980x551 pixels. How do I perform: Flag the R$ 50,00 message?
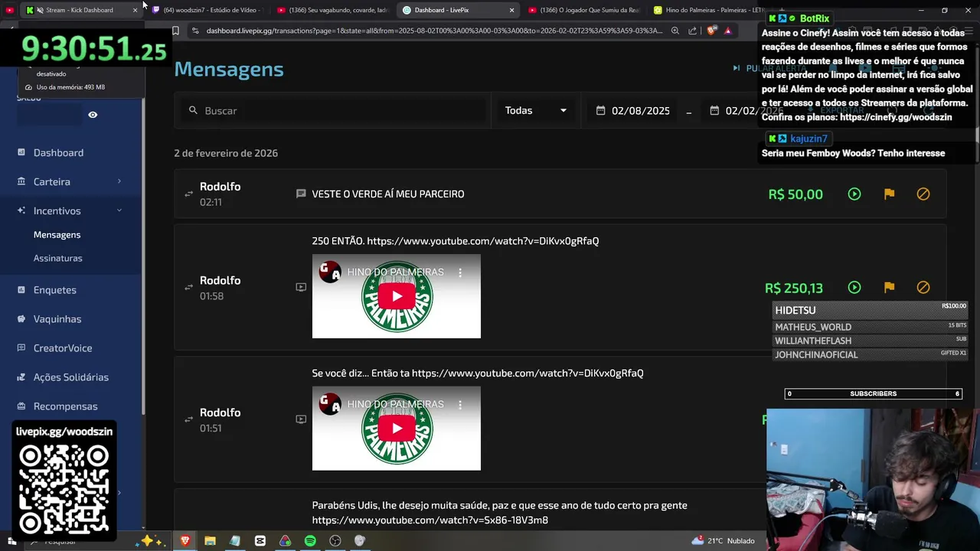(x=889, y=194)
